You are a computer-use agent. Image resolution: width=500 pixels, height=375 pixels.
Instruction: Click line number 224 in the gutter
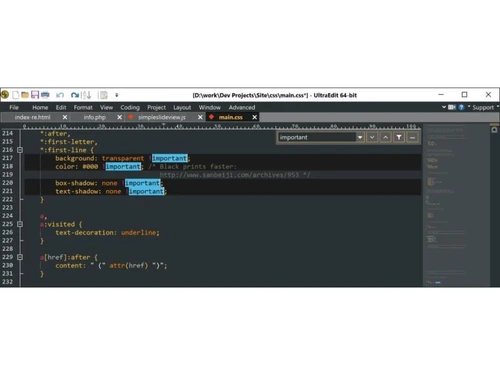pyautogui.click(x=7, y=216)
